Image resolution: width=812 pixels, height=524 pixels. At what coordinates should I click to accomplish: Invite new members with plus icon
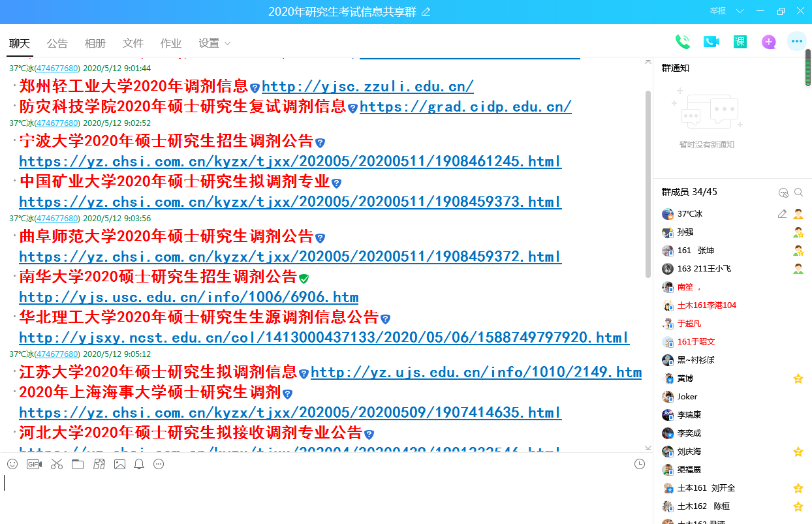click(x=769, y=42)
